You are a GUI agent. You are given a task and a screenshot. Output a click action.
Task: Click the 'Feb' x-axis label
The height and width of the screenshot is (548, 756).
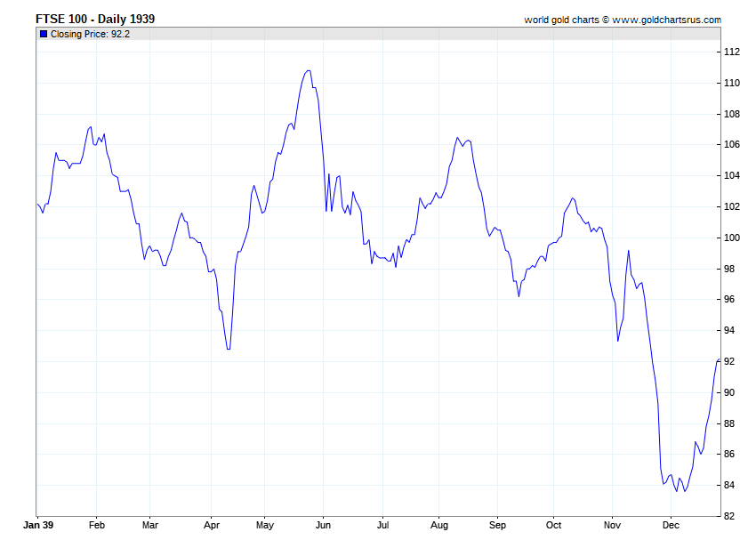[96, 525]
